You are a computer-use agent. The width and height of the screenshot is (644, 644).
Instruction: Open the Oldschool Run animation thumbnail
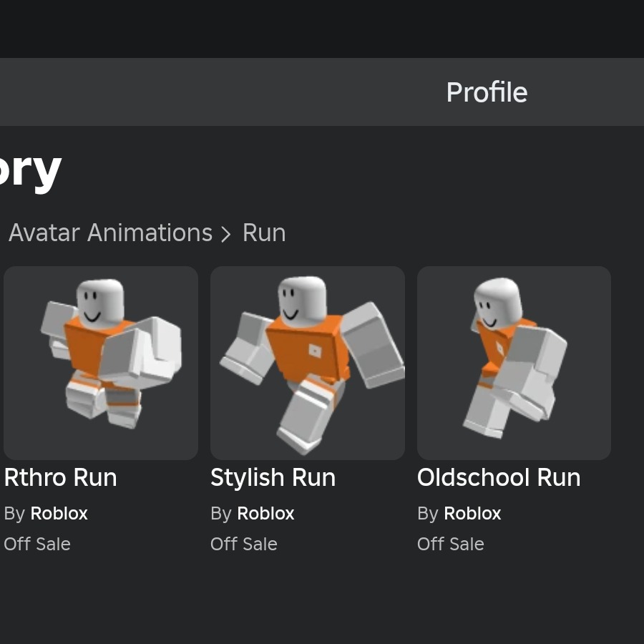point(514,363)
